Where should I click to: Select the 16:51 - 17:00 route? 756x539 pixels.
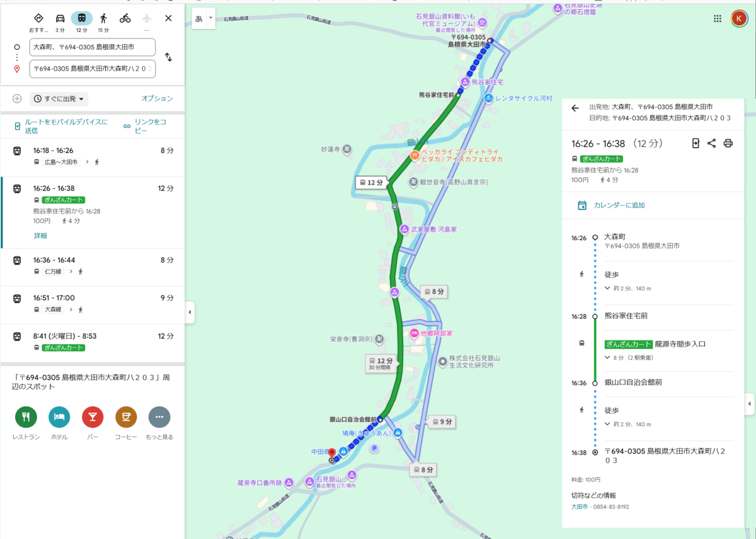93,304
